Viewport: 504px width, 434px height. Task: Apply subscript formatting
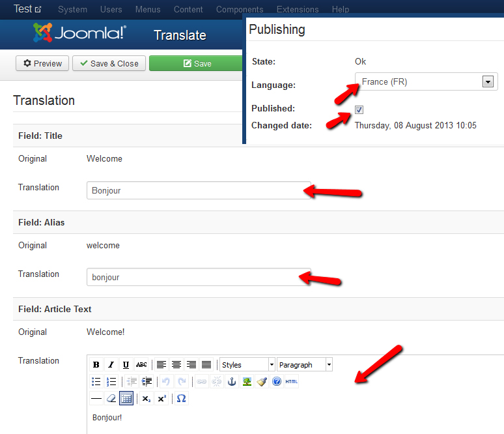click(x=147, y=399)
